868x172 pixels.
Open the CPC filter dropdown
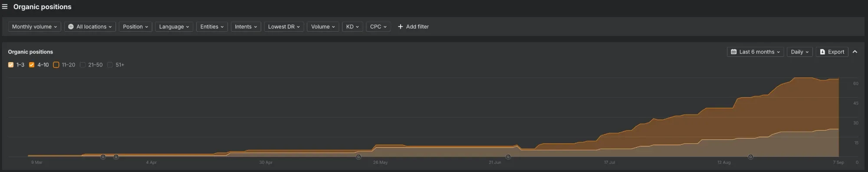click(378, 26)
